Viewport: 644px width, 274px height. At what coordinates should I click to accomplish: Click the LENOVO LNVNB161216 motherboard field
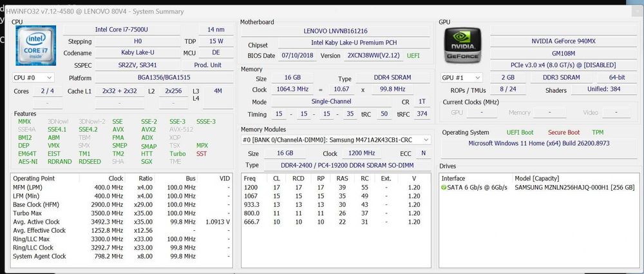(335, 31)
